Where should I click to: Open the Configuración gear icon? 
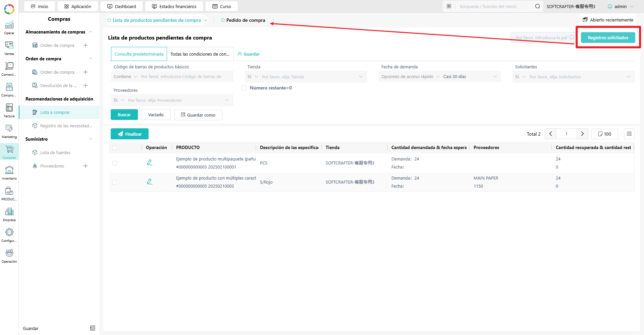click(9, 235)
